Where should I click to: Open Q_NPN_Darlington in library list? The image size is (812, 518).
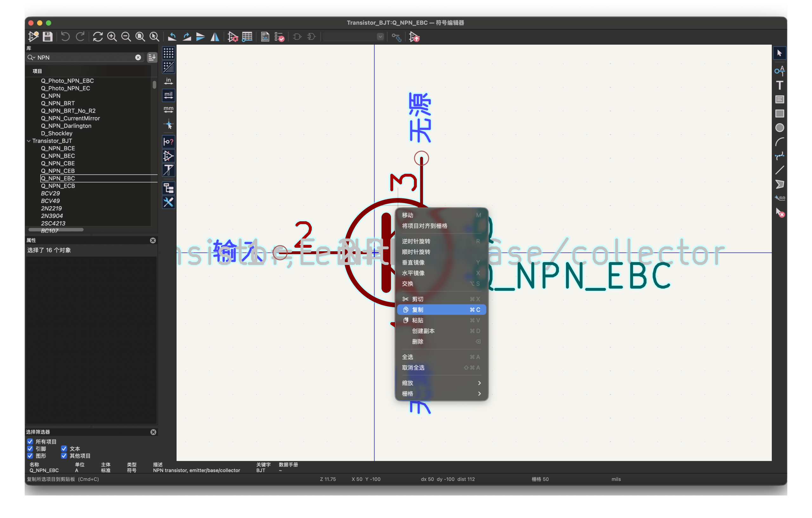66,126
